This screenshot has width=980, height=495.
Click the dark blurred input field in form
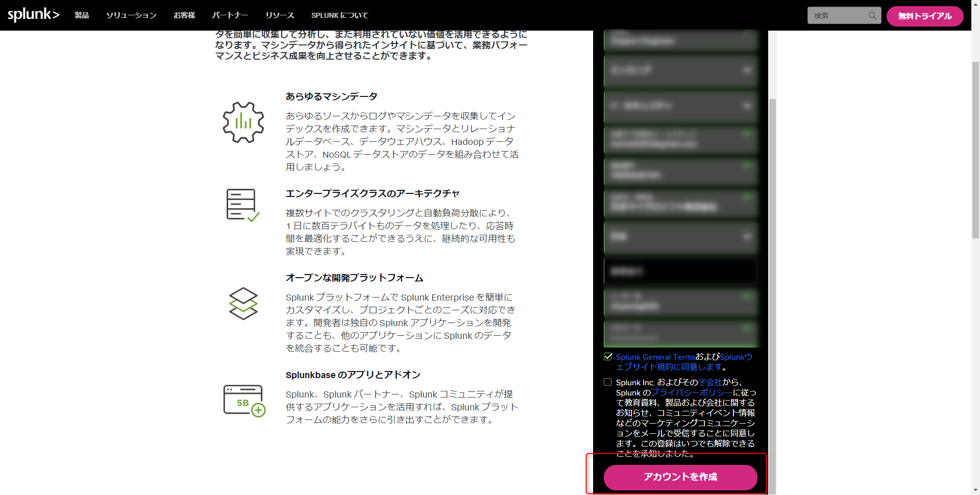680,271
